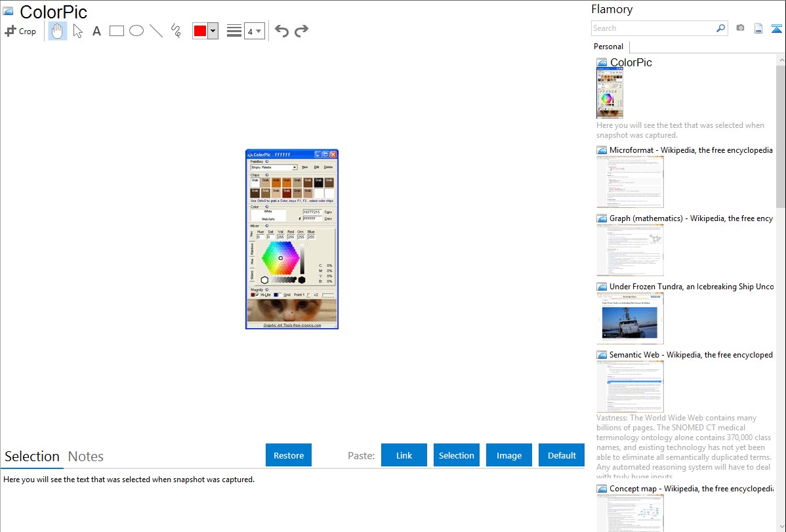Click the Paste Link button
Viewport: 786px width, 532px height.
point(404,455)
